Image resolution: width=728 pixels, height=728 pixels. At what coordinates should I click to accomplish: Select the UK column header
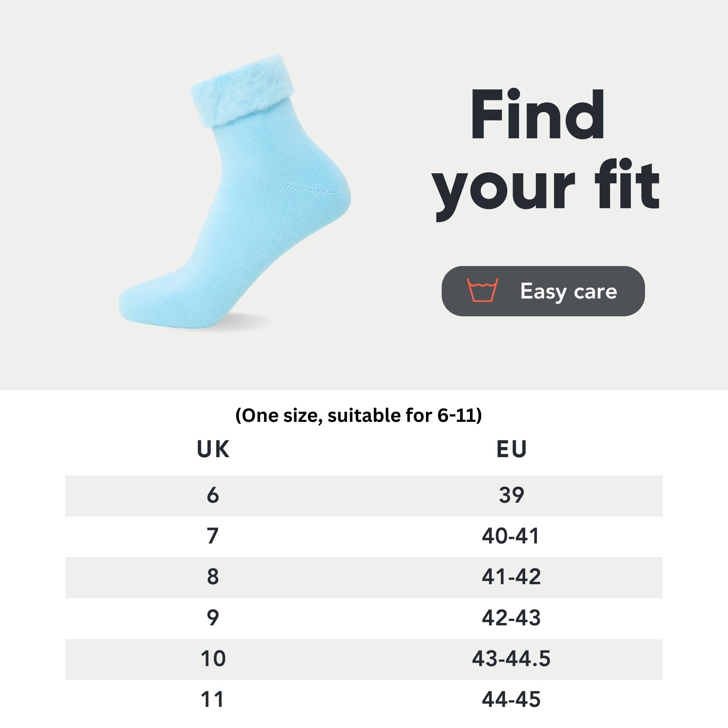tap(213, 449)
